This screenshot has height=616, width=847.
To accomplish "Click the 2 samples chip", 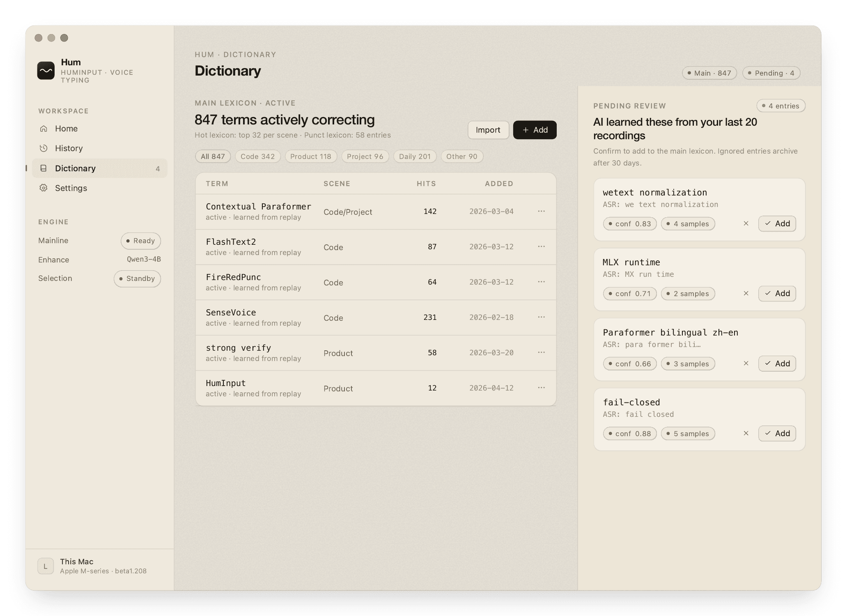I will pos(688,294).
